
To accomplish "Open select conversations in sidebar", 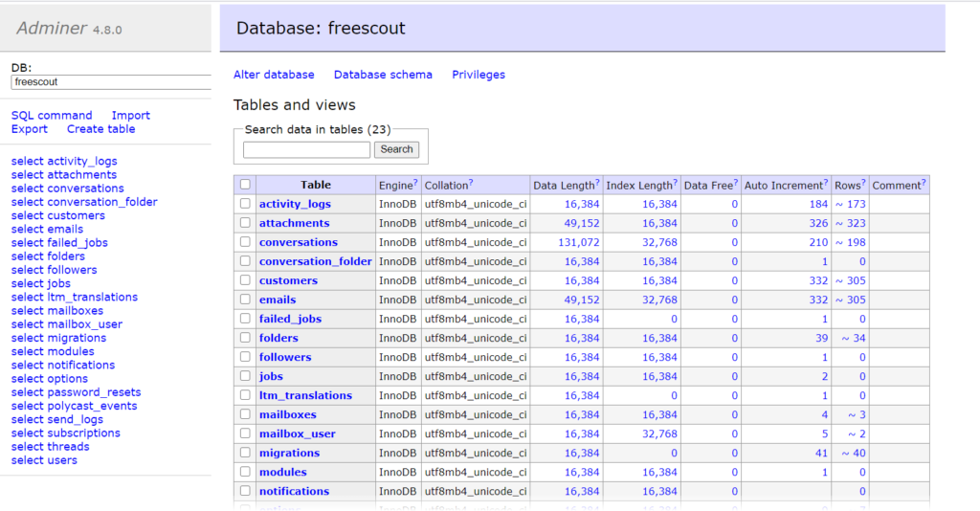I will (68, 189).
